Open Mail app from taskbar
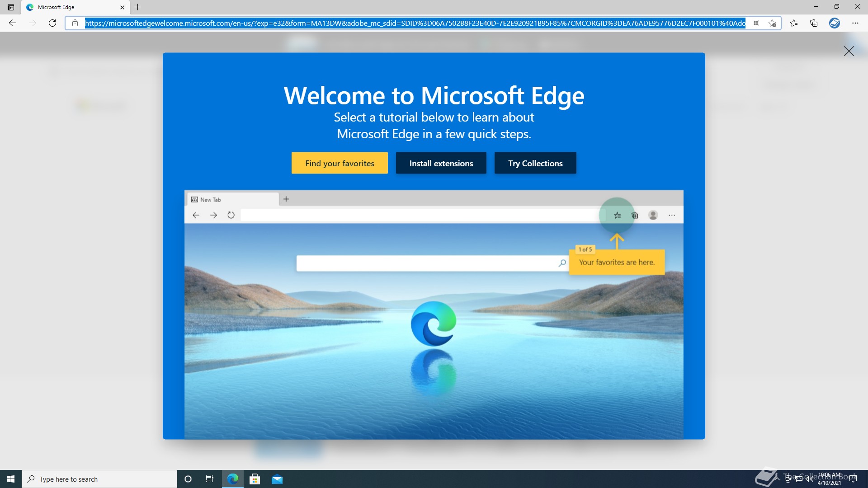Viewport: 868px width, 488px height. coord(277,479)
